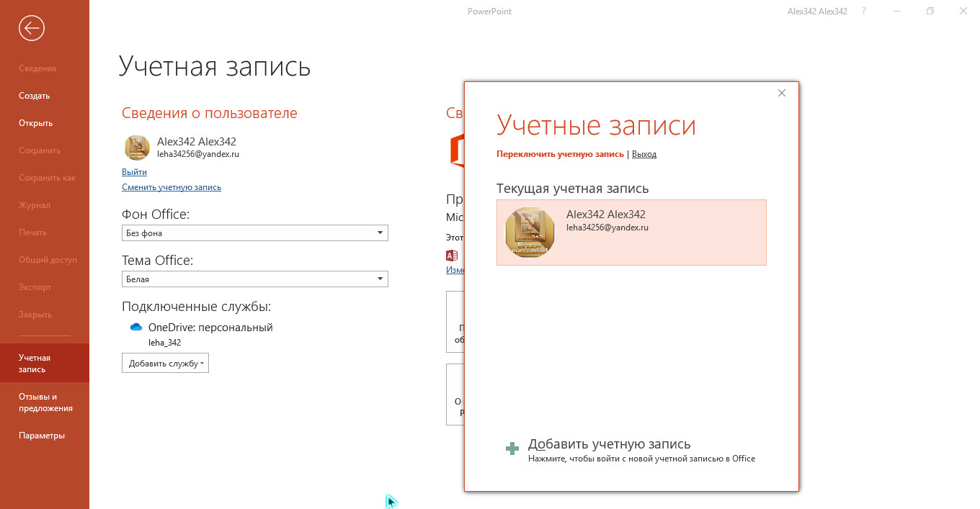
Task: Expand the Тема Office dropdown
Action: click(x=254, y=279)
